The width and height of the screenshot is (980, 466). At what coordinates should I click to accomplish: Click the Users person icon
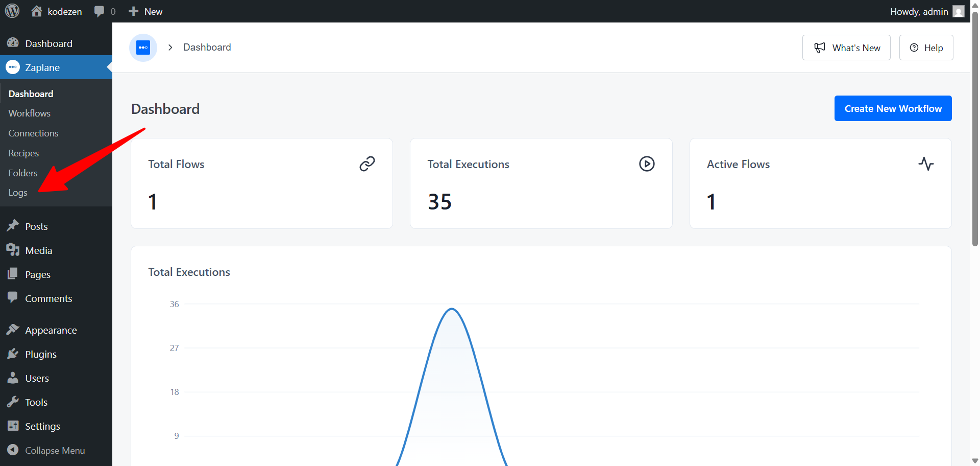13,378
